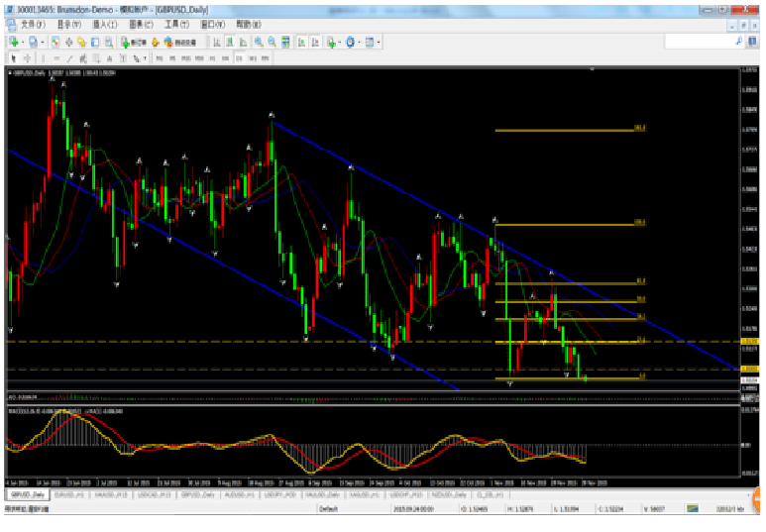Click the New Chart toolbar icon
Image resolution: width=766 pixels, height=532 pixels.
coord(14,43)
